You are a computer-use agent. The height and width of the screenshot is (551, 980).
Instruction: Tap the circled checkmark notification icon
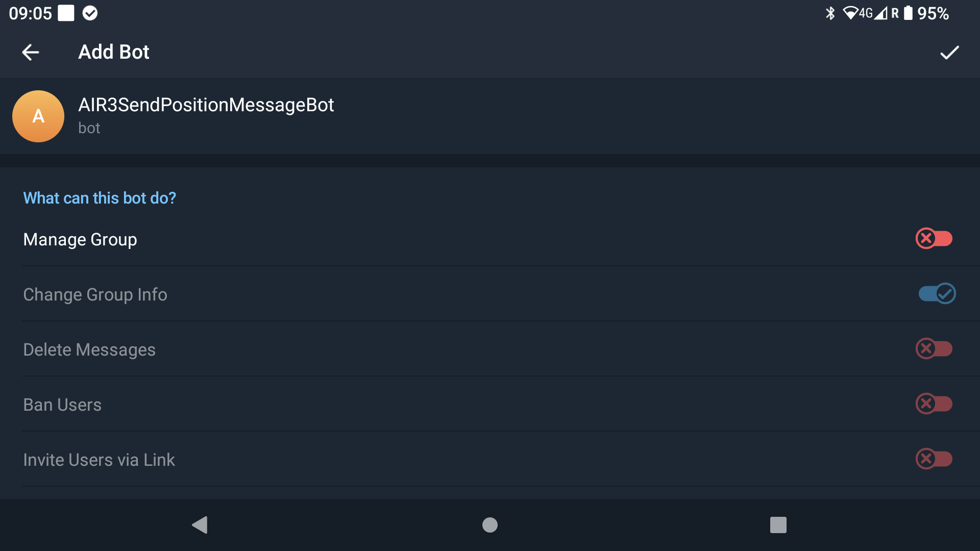(x=90, y=13)
